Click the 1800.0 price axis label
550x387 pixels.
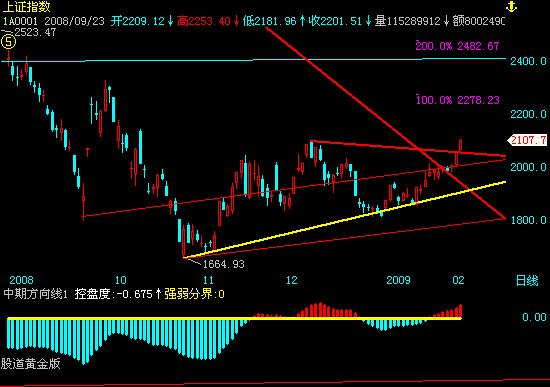point(528,220)
